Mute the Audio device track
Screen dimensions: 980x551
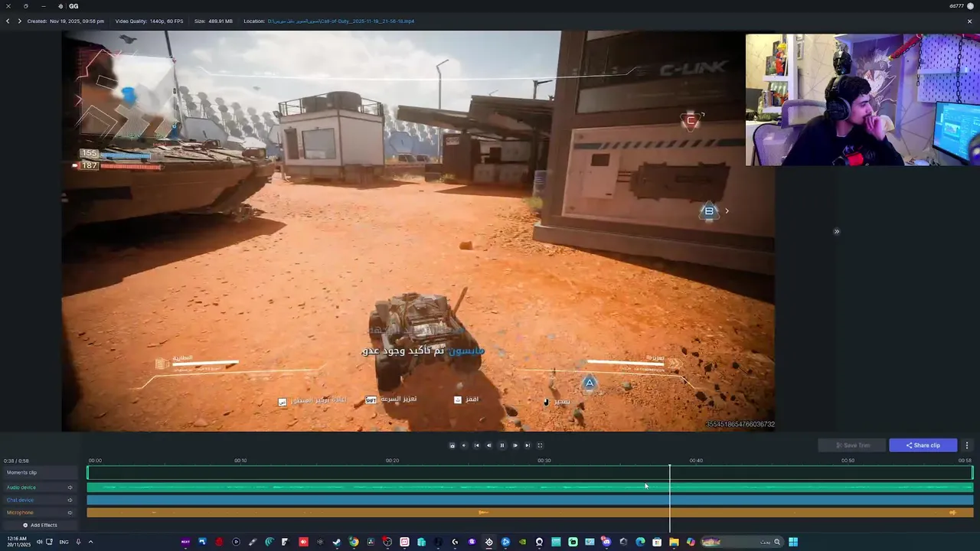click(70, 487)
